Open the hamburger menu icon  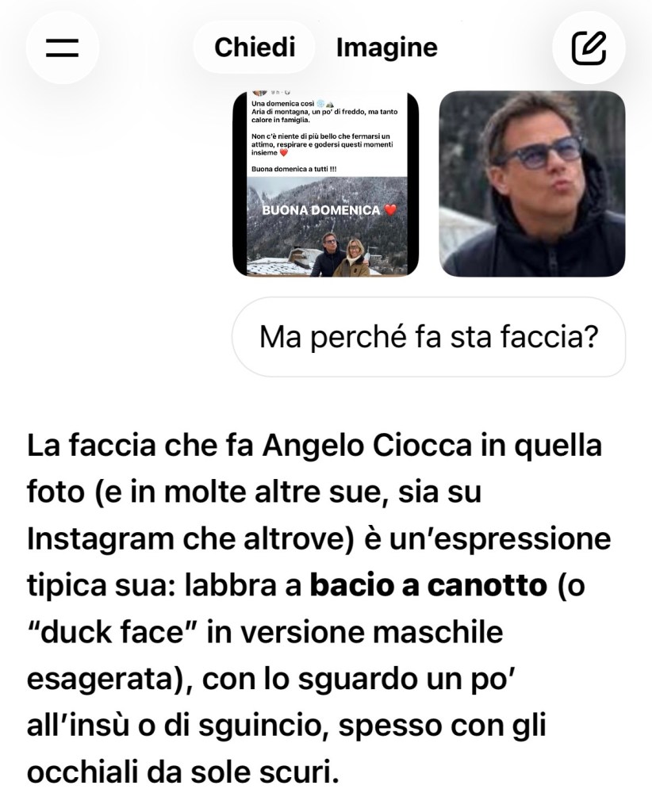click(x=62, y=48)
